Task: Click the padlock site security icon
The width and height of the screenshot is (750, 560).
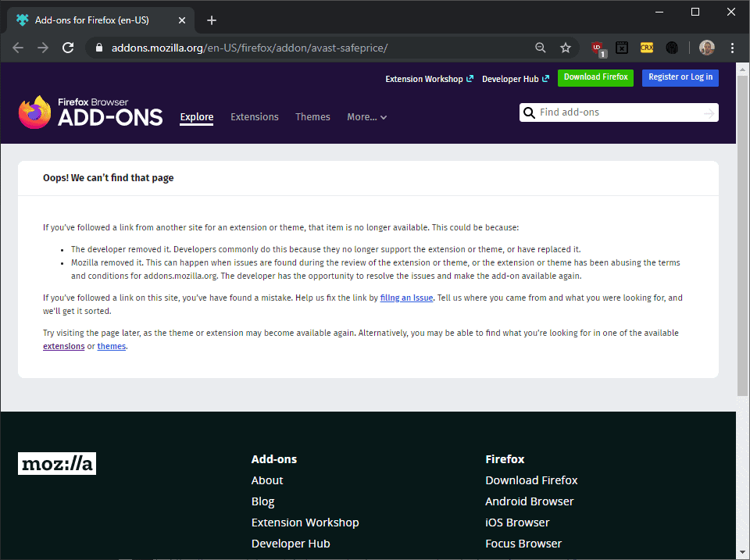Action: (98, 48)
